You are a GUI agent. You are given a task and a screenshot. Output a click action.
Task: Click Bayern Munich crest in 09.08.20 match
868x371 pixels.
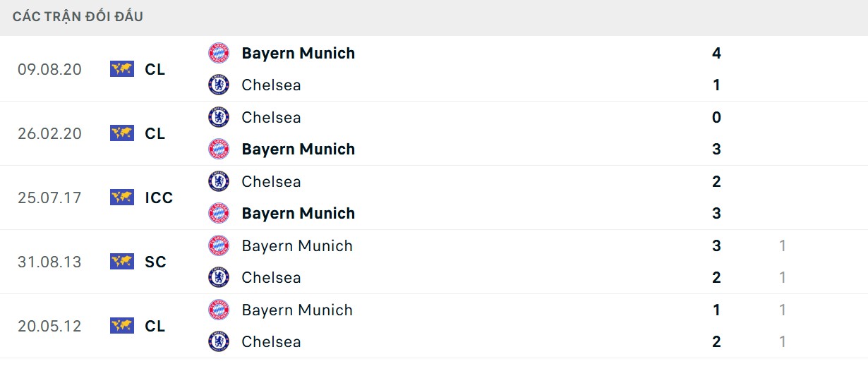coord(219,53)
